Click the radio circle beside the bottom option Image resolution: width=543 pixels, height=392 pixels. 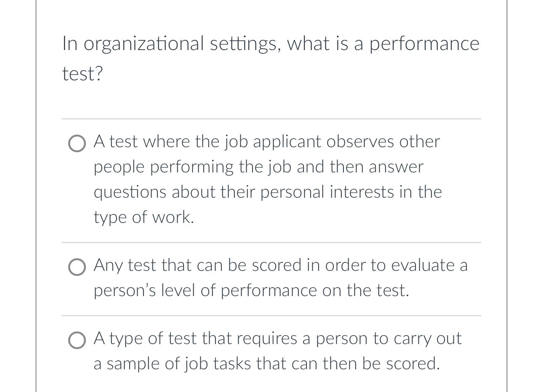77,340
